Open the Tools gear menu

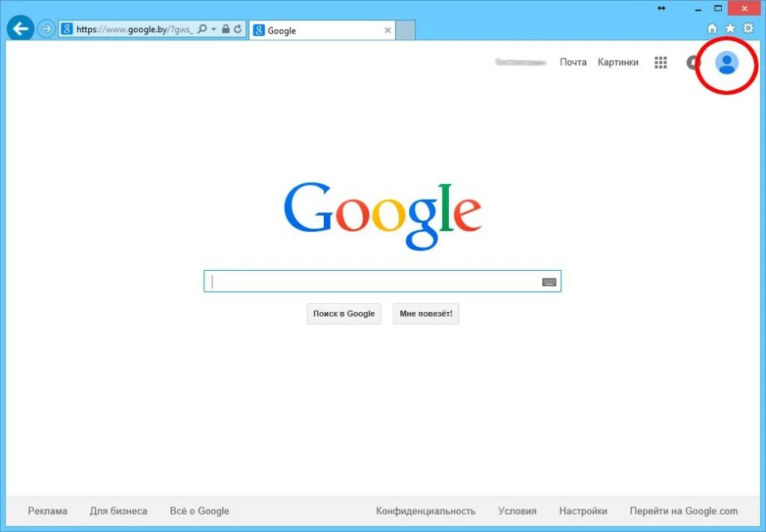pos(748,28)
